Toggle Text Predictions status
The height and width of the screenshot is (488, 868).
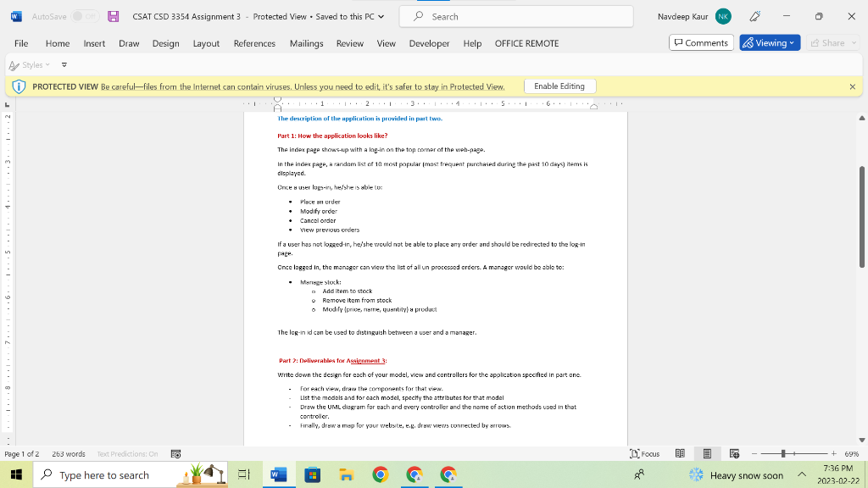127,454
